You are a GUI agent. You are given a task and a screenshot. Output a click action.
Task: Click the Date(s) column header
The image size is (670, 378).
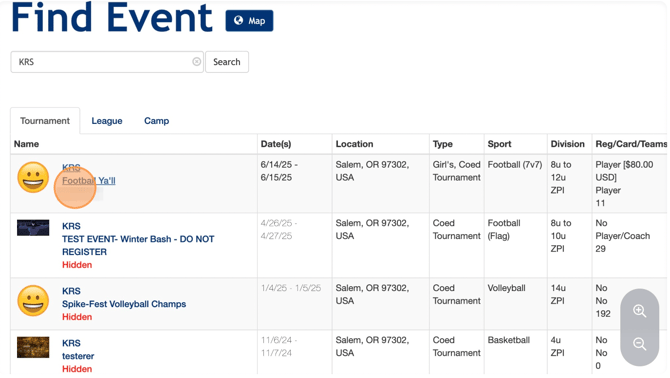(x=276, y=144)
